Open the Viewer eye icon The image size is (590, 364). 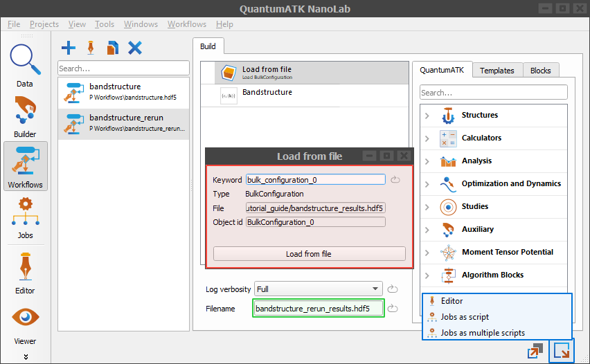25,318
